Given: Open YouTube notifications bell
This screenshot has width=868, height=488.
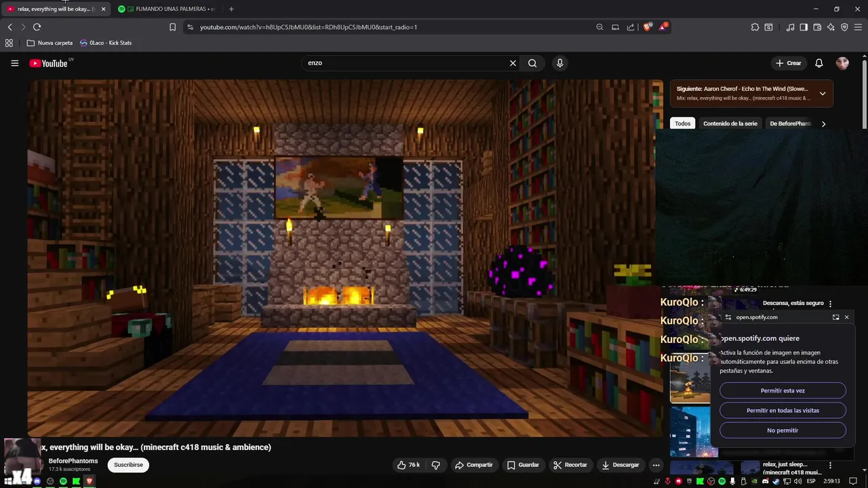Looking at the screenshot, I should click(818, 63).
